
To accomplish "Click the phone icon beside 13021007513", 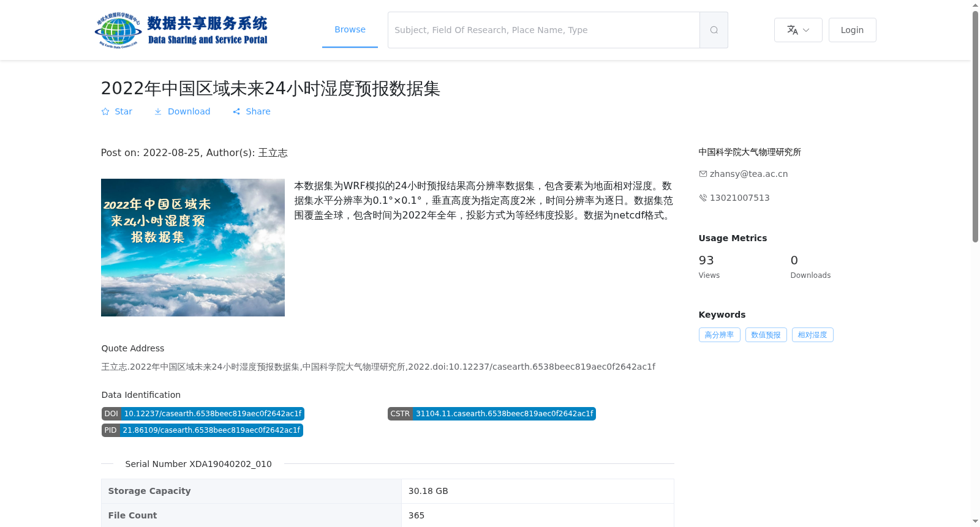I will (703, 198).
